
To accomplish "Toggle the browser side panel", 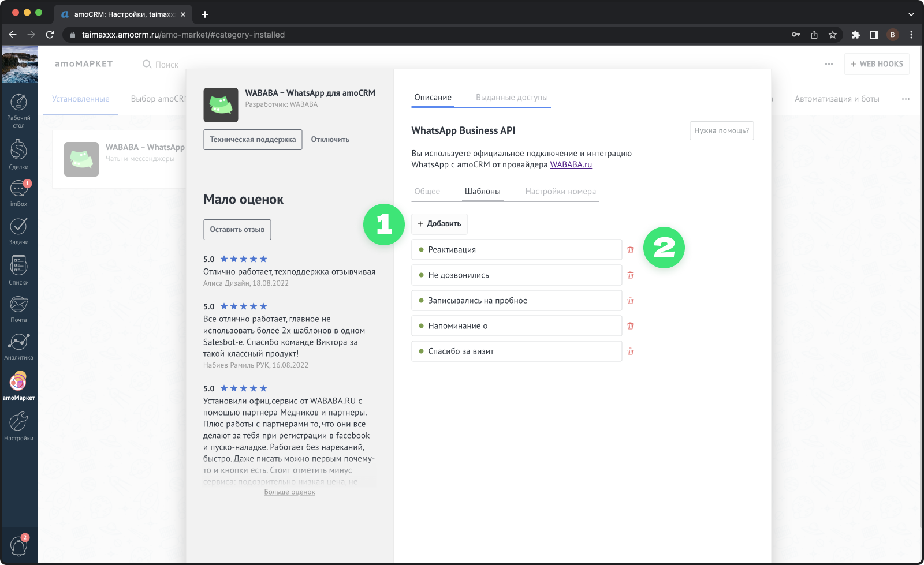I will pos(874,35).
